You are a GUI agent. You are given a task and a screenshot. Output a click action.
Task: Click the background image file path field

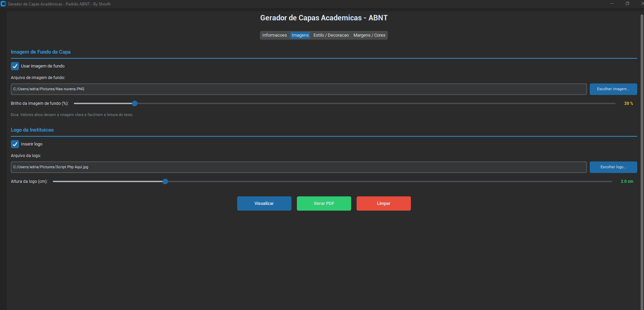click(299, 89)
